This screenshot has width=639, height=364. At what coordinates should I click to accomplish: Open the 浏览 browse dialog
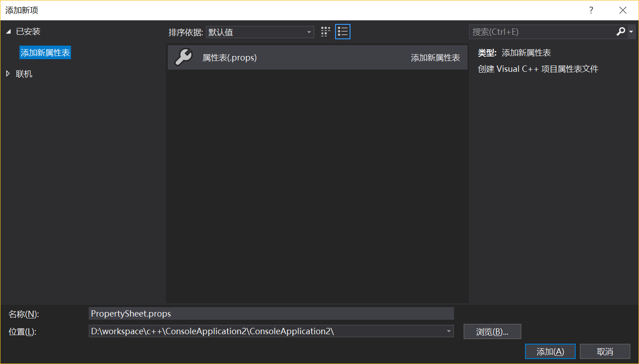492,331
